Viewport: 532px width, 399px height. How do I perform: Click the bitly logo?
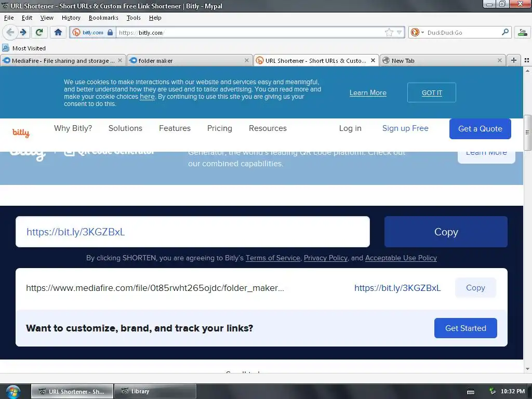point(21,132)
